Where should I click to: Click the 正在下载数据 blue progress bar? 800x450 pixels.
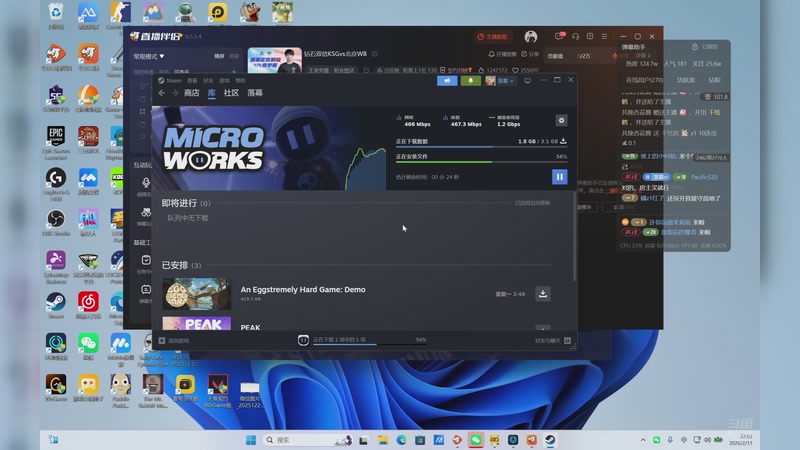[481, 147]
